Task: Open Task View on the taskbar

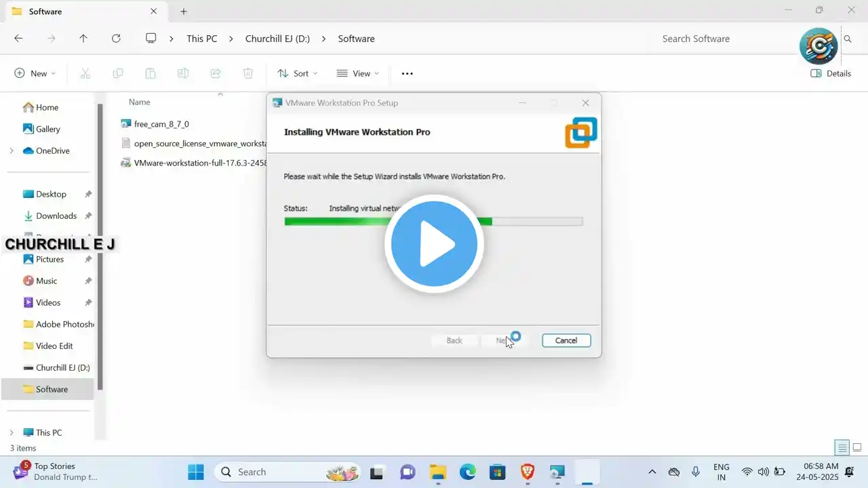Action: (376, 472)
